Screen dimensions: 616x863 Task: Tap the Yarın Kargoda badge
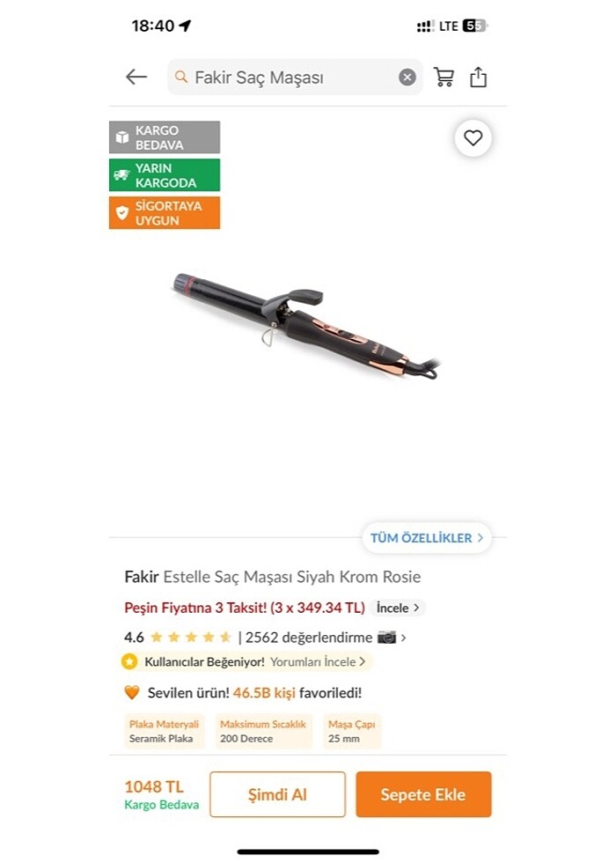(x=165, y=175)
